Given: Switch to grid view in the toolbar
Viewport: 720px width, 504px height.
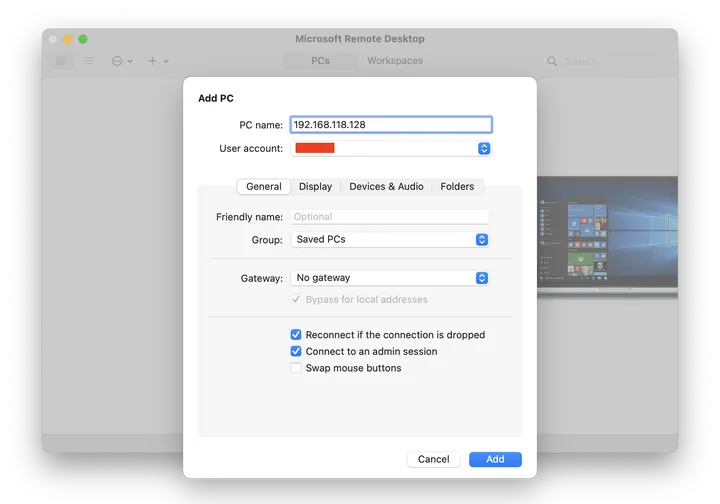Looking at the screenshot, I should (x=61, y=61).
